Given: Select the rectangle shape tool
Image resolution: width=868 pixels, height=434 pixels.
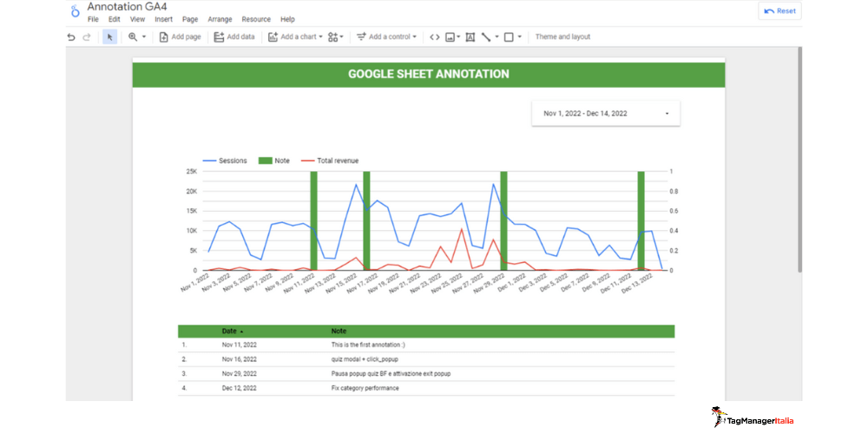Looking at the screenshot, I should point(509,37).
